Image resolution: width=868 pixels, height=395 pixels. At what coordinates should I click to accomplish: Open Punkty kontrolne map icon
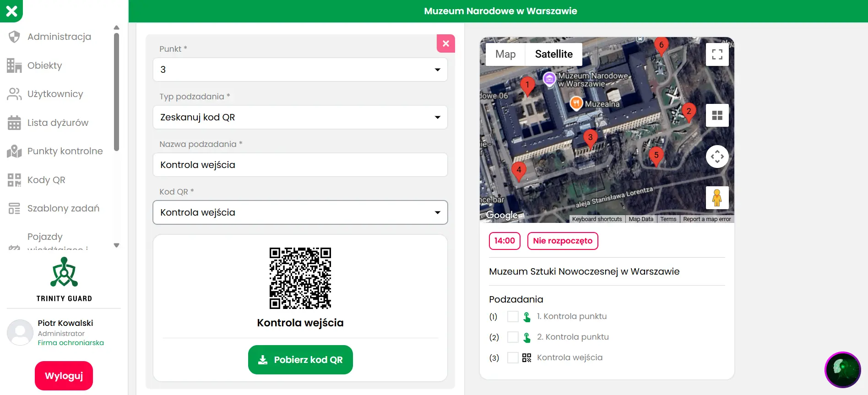pyautogui.click(x=14, y=151)
